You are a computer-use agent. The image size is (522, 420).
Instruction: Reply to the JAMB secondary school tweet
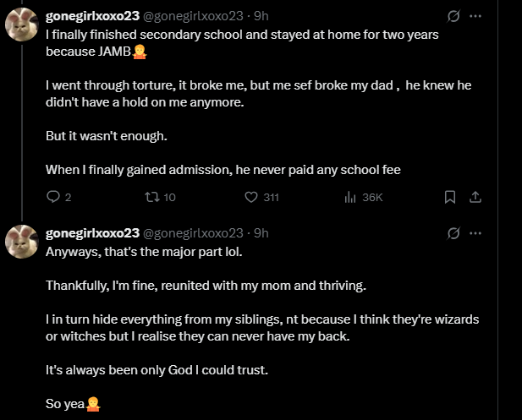[x=53, y=197]
